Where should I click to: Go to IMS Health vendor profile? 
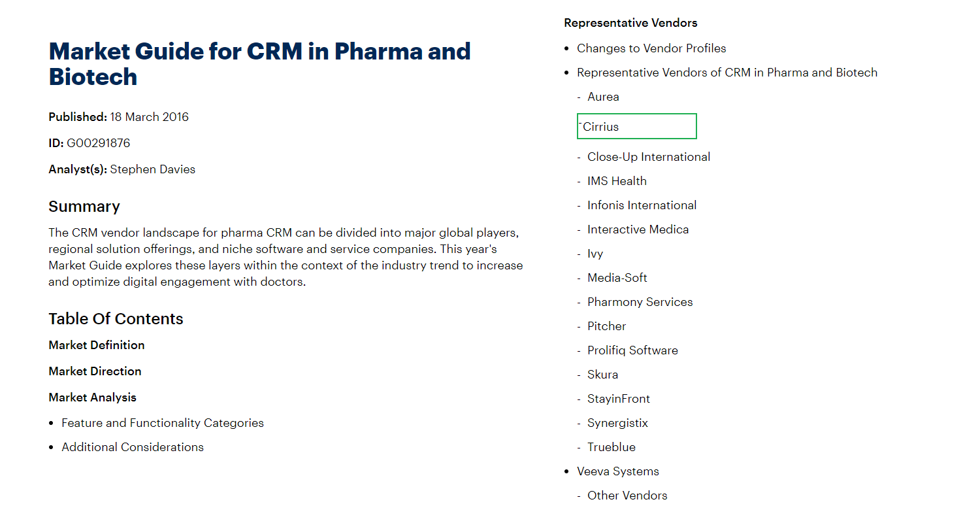[617, 181]
